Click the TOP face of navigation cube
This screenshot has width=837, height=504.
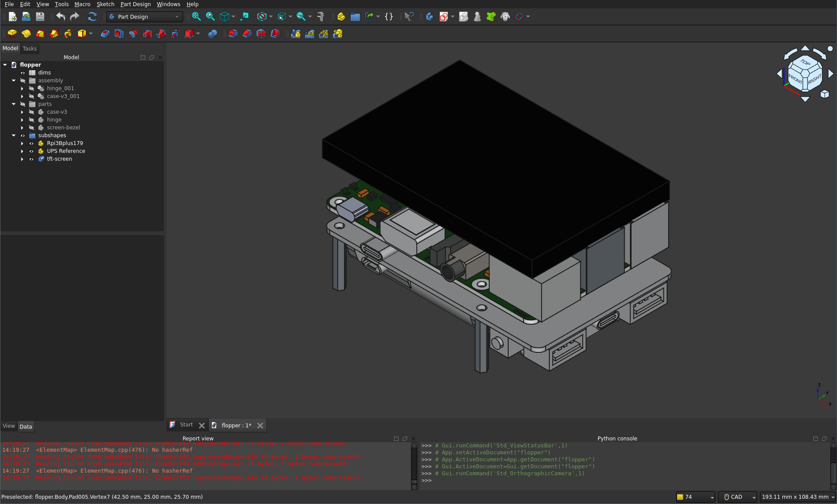[805, 63]
